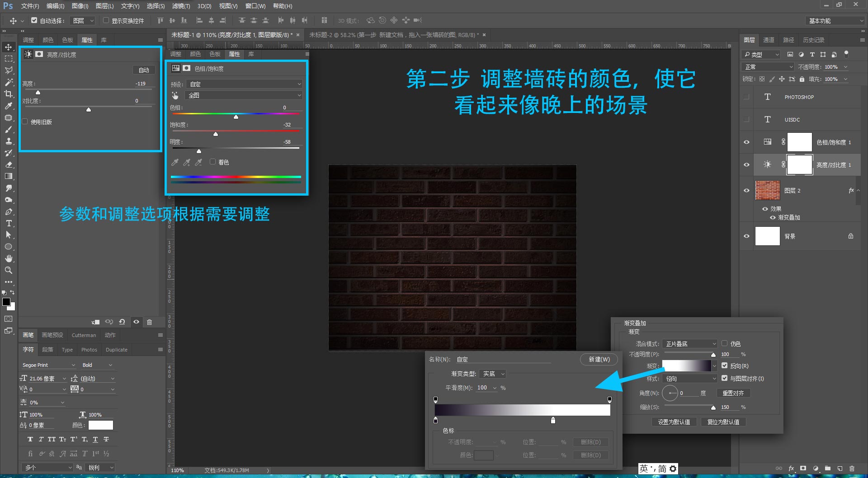Select the Zoom tool
The height and width of the screenshot is (478, 868).
pyautogui.click(x=9, y=270)
